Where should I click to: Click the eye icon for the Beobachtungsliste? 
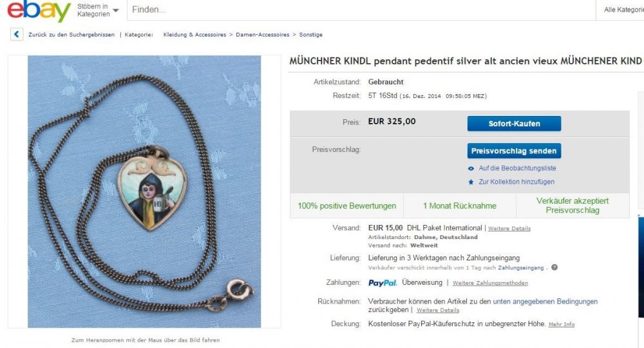(471, 168)
